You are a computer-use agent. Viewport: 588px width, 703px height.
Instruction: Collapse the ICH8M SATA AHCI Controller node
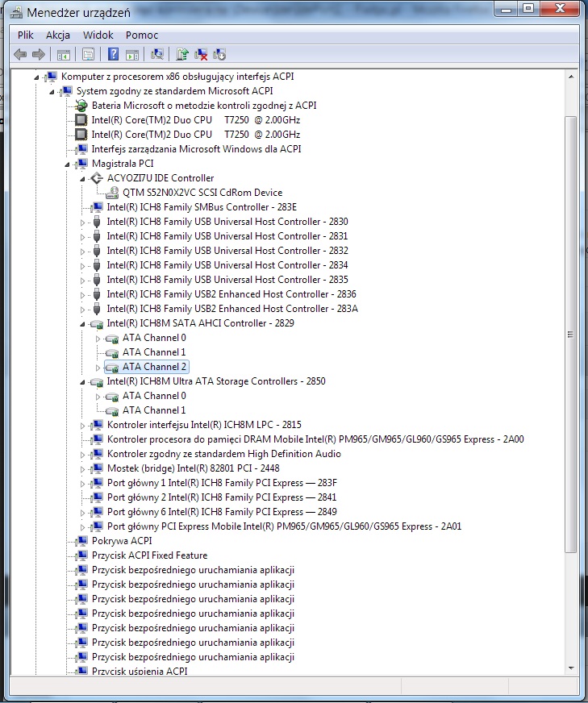click(x=82, y=324)
